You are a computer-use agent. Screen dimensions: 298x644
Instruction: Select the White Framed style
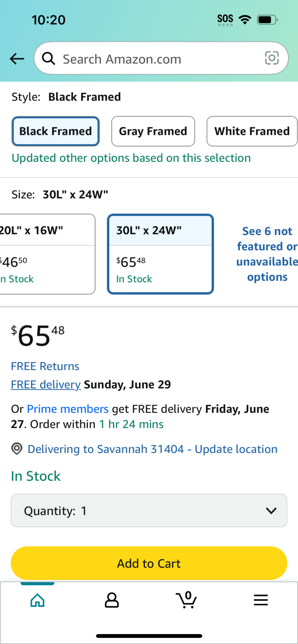[252, 131]
